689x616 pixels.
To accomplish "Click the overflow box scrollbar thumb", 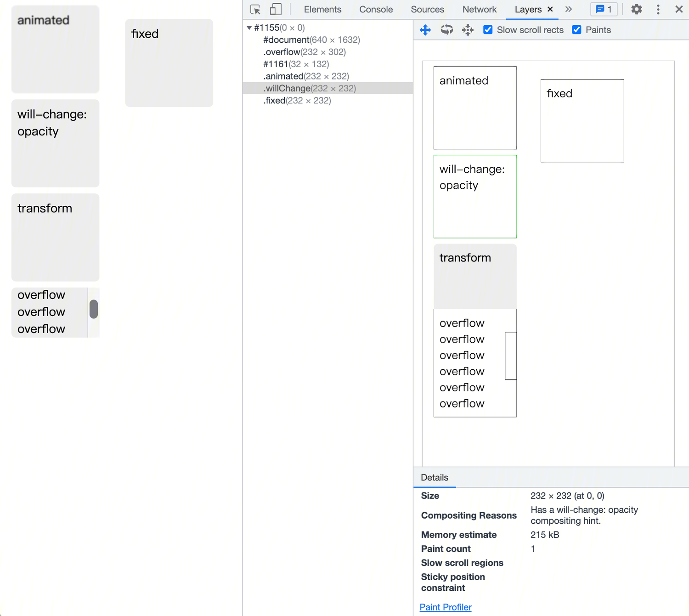I will click(94, 309).
